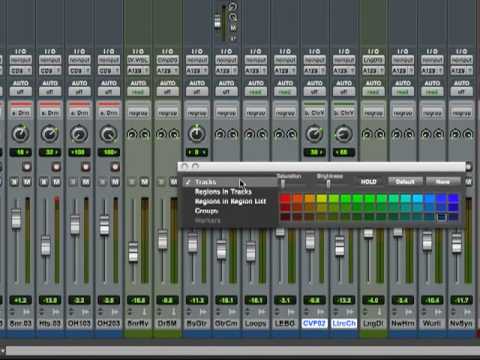Click GtrCm left pan knob

220,134
